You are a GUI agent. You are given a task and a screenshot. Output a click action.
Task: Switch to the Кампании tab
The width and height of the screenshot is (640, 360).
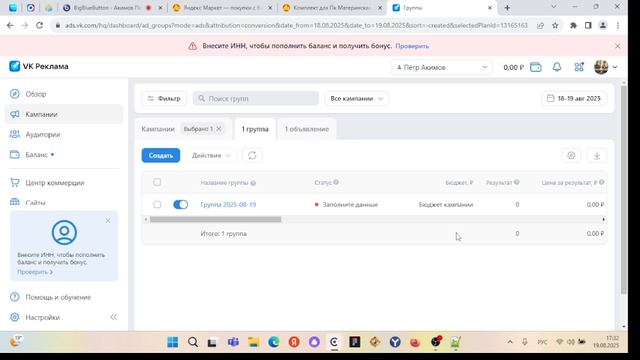click(158, 129)
